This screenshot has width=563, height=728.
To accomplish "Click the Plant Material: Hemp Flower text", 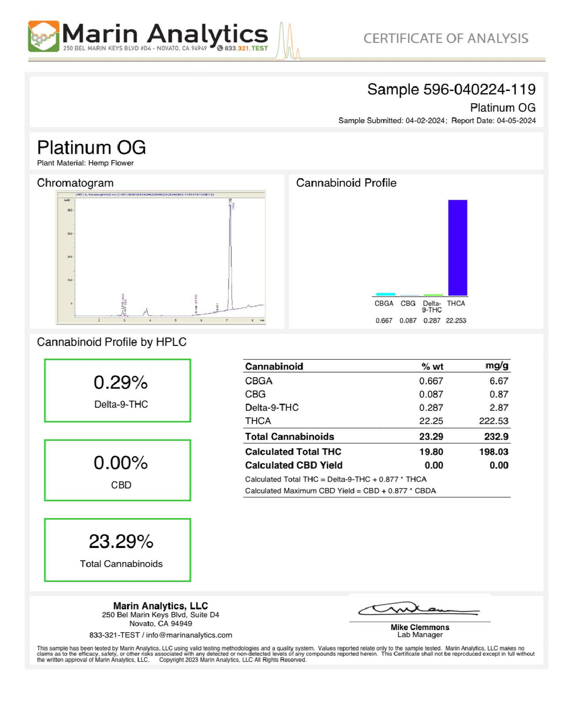I will 85,163.
